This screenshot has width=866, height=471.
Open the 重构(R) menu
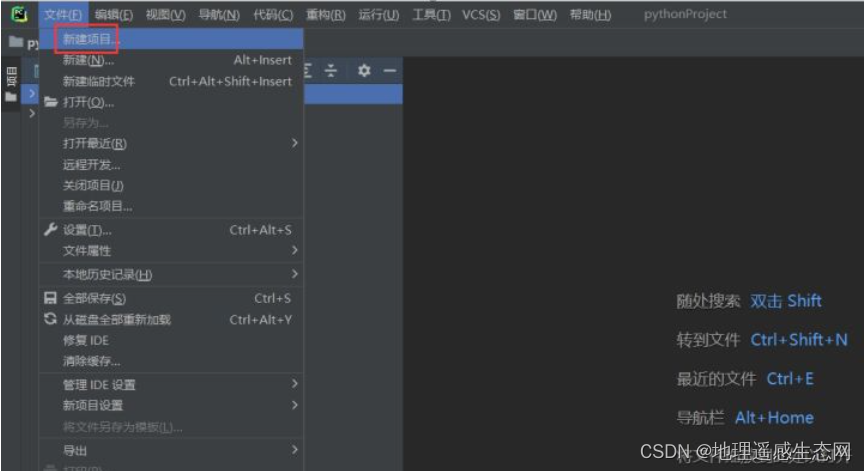326,15
